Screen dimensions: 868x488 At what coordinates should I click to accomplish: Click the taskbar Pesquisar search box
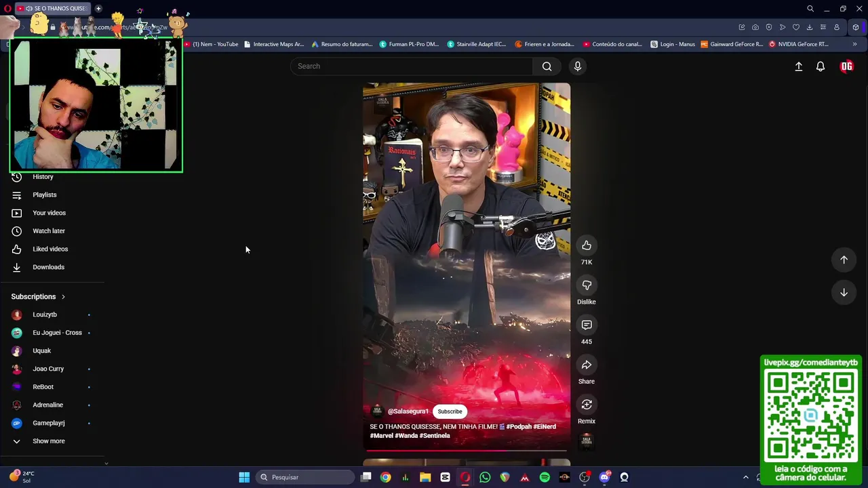tap(305, 477)
